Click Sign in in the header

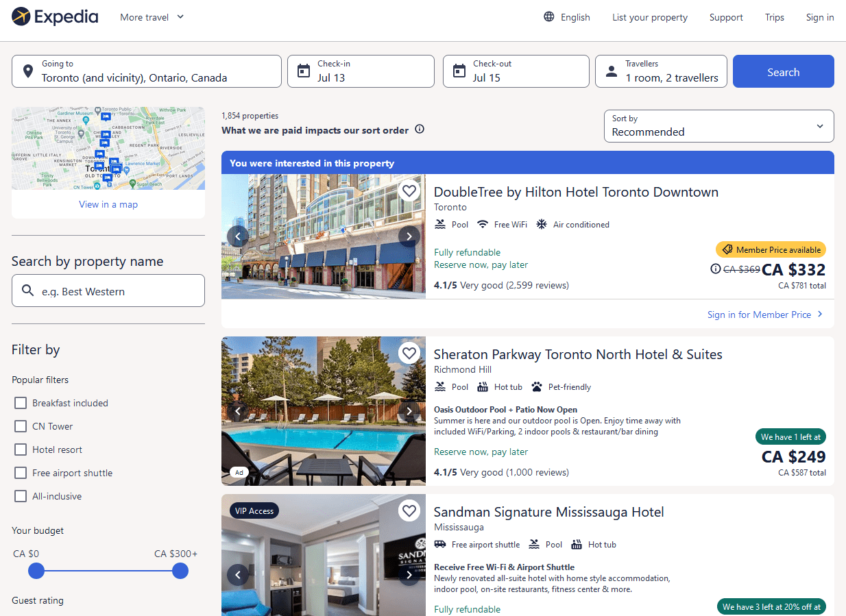pos(820,17)
